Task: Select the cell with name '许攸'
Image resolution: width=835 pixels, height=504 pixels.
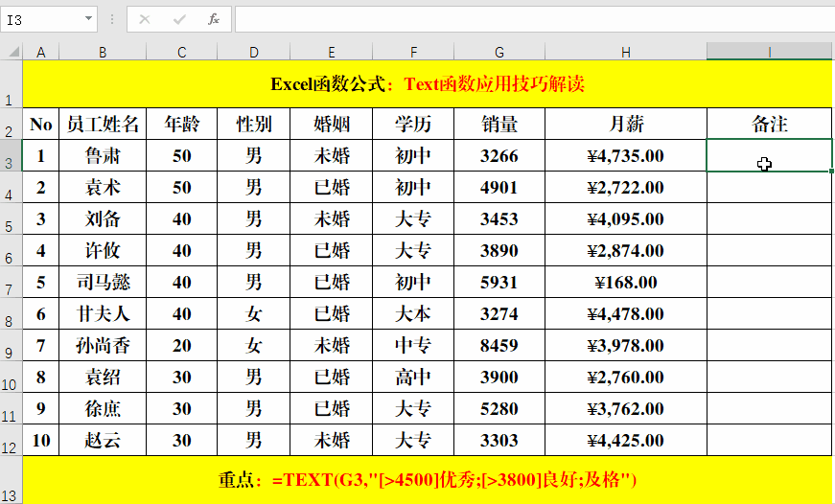Action: coord(103,250)
